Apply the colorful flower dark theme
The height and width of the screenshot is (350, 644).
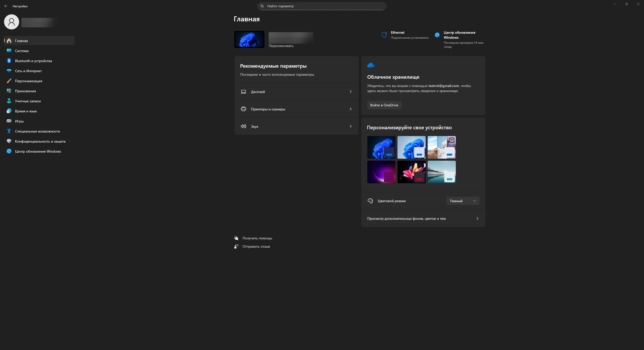(411, 172)
